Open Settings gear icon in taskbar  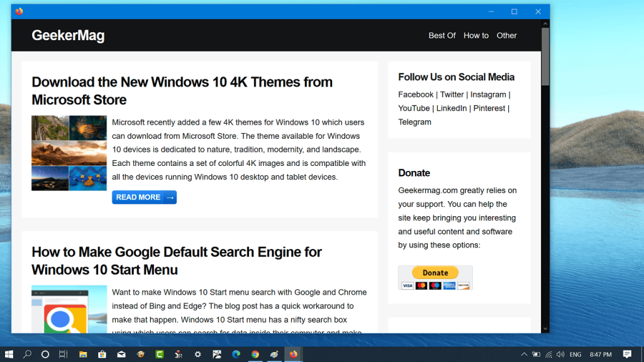(x=197, y=354)
